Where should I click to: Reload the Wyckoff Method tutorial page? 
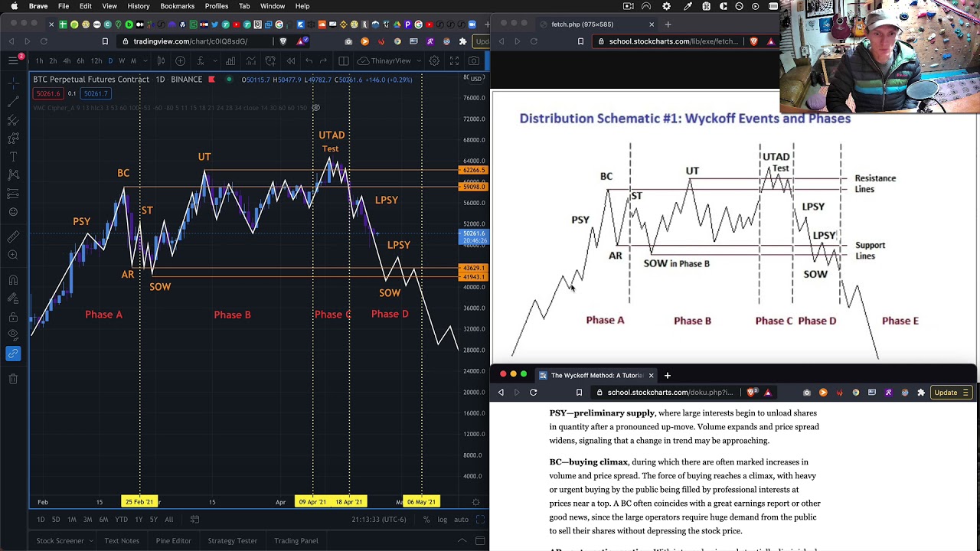click(534, 393)
